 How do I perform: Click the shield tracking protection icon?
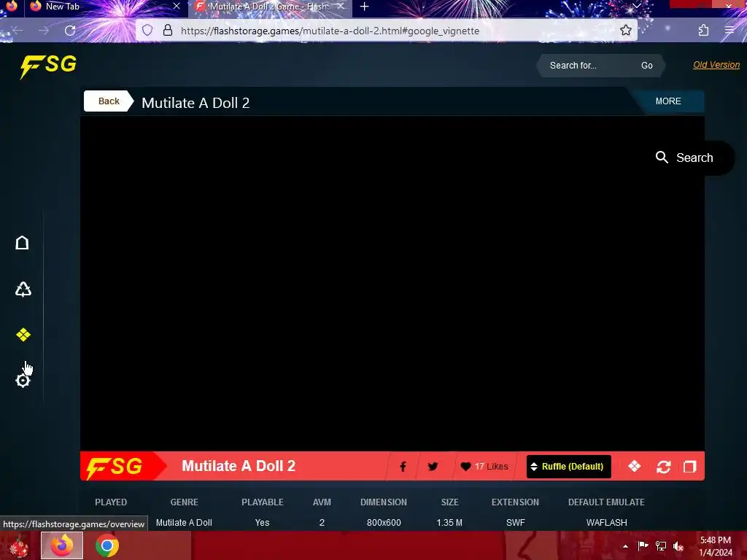tap(147, 31)
